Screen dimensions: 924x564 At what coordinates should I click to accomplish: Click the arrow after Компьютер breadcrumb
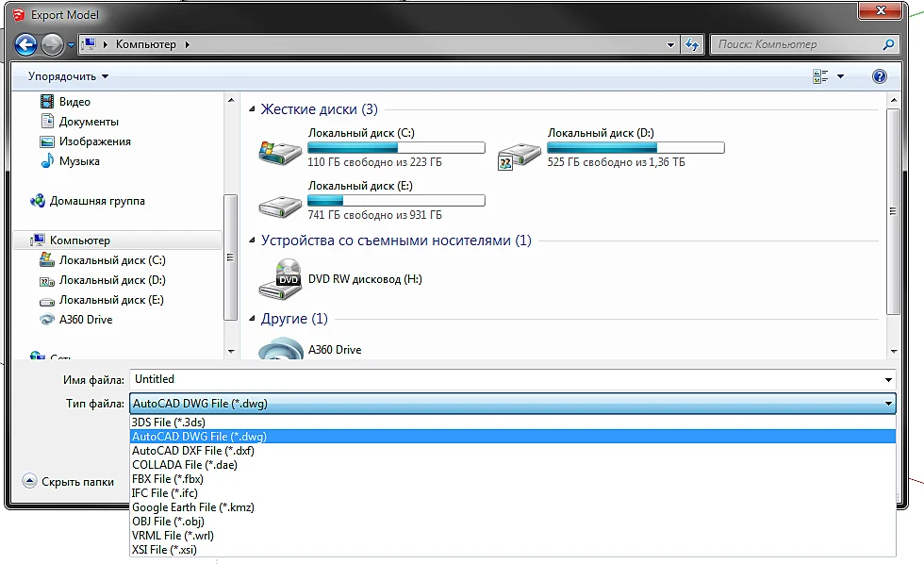tap(188, 44)
